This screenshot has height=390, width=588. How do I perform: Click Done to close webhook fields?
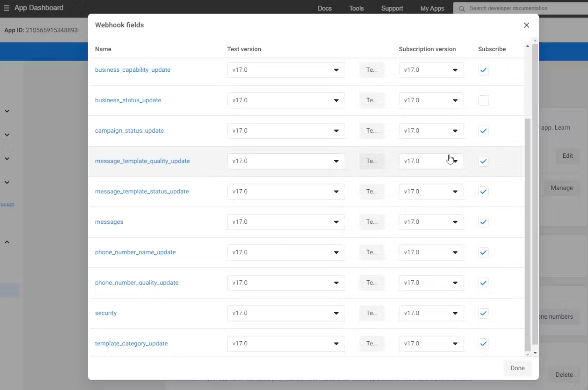518,368
